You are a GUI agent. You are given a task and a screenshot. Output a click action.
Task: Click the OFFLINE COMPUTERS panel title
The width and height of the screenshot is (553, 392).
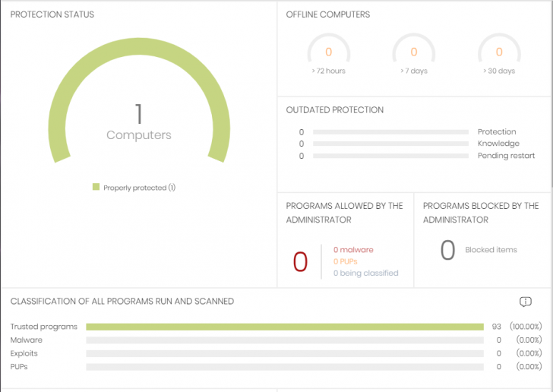pyautogui.click(x=328, y=14)
